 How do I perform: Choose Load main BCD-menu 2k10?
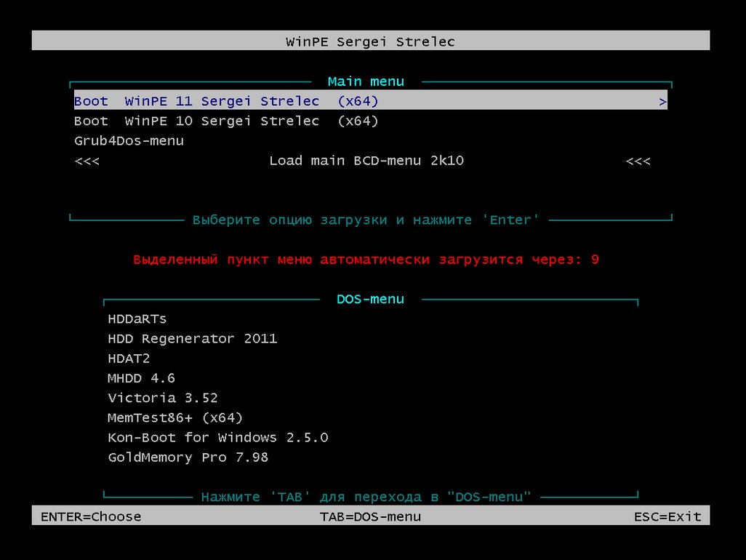click(366, 161)
